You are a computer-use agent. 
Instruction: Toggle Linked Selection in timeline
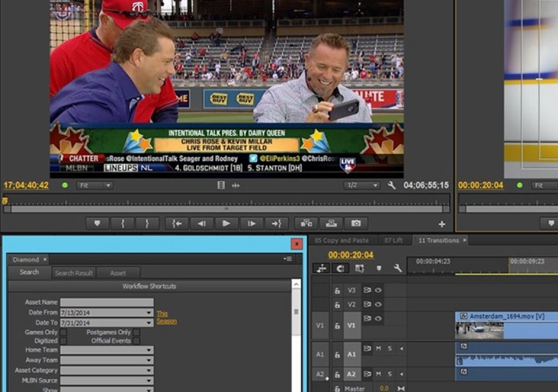tap(360, 268)
